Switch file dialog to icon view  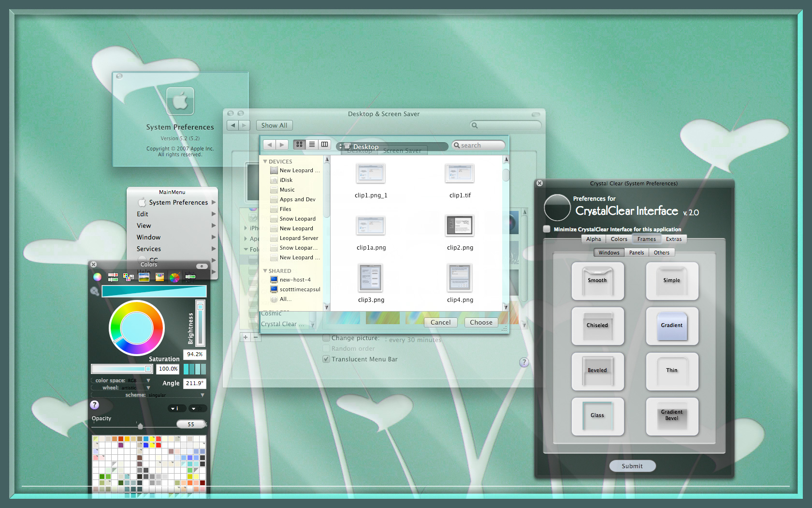(x=299, y=144)
